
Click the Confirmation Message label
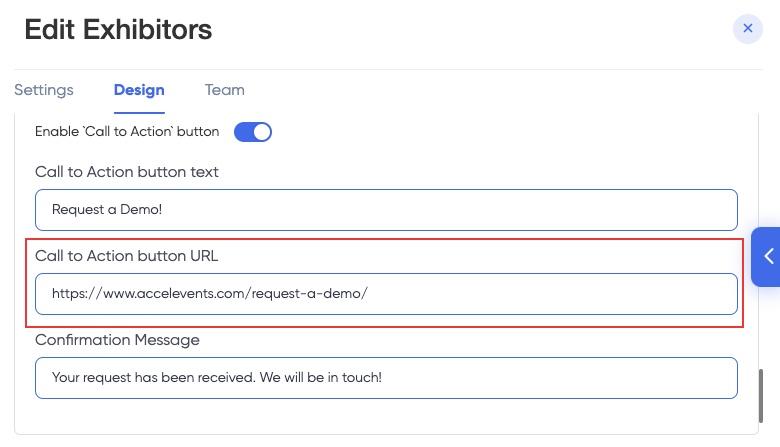coord(117,340)
